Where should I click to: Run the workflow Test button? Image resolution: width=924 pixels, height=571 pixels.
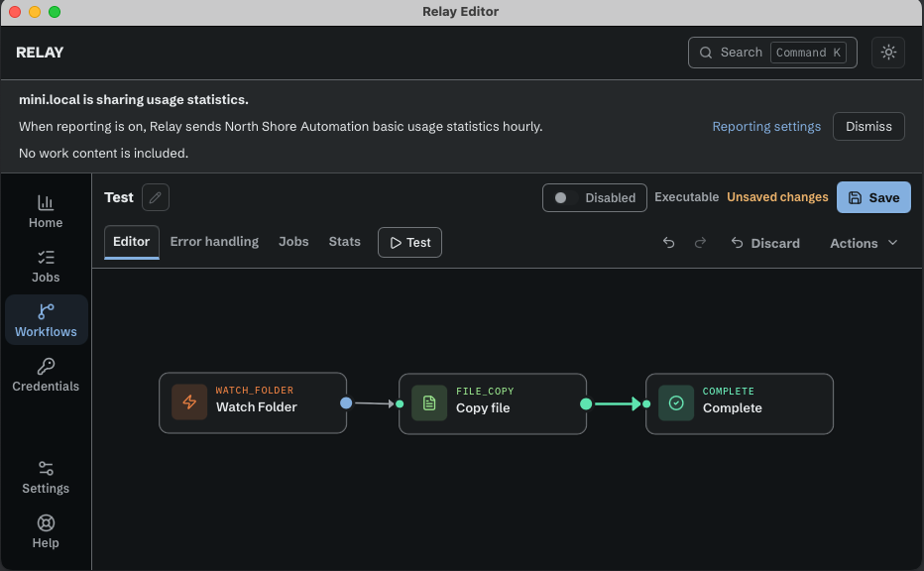[x=409, y=242]
